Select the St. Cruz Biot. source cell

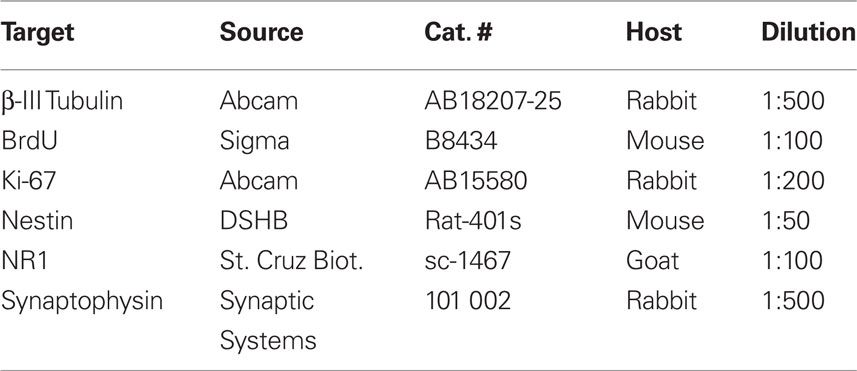tap(291, 261)
